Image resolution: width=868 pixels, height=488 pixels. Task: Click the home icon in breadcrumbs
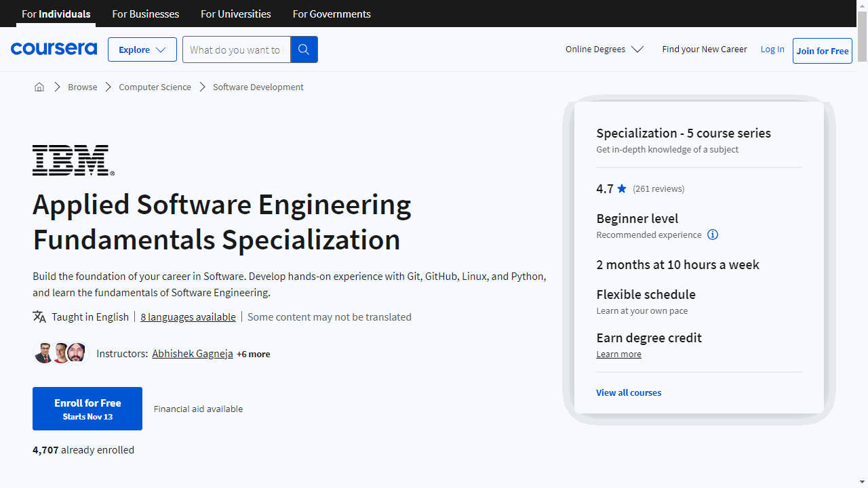pyautogui.click(x=39, y=87)
